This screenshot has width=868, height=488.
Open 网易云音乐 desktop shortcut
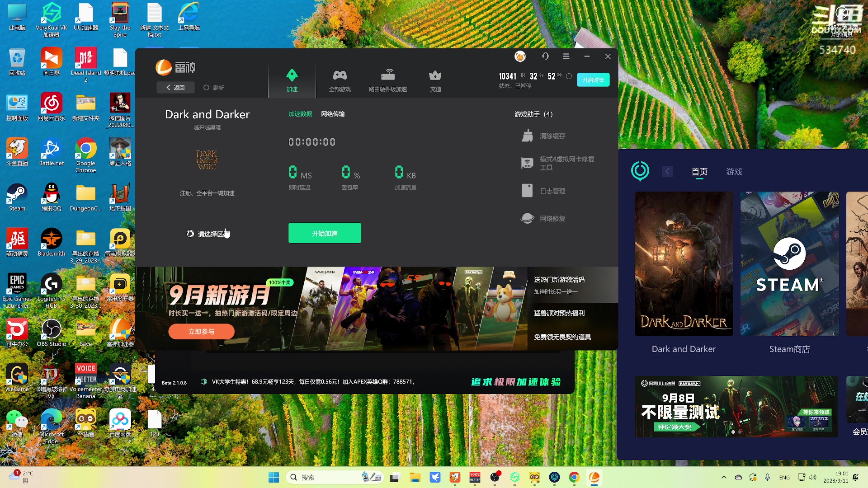[x=52, y=107]
